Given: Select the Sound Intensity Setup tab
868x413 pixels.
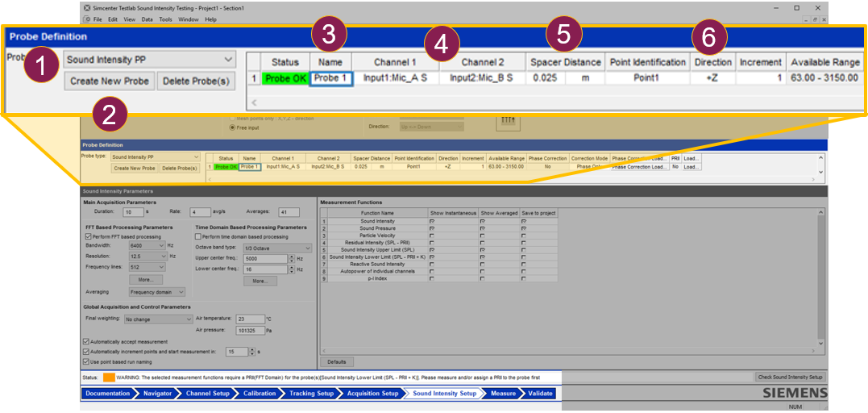Looking at the screenshot, I should click(x=445, y=394).
